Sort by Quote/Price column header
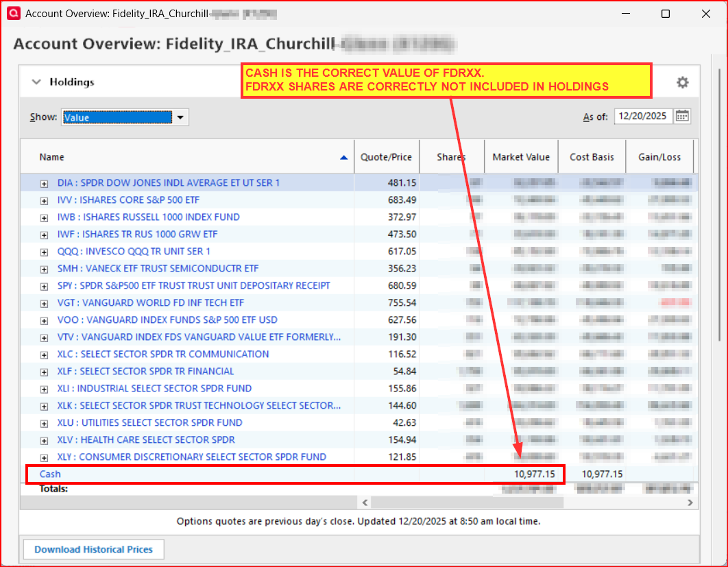The height and width of the screenshot is (567, 728). (x=387, y=157)
